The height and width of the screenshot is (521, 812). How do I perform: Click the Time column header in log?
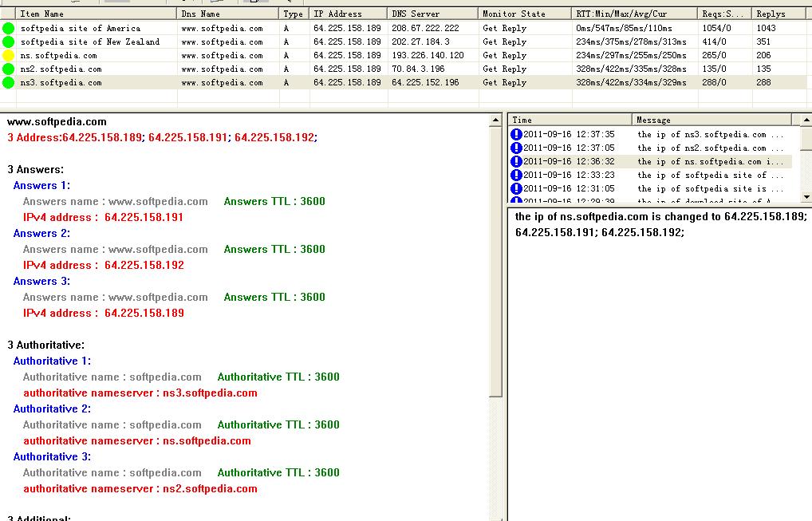tap(570, 120)
